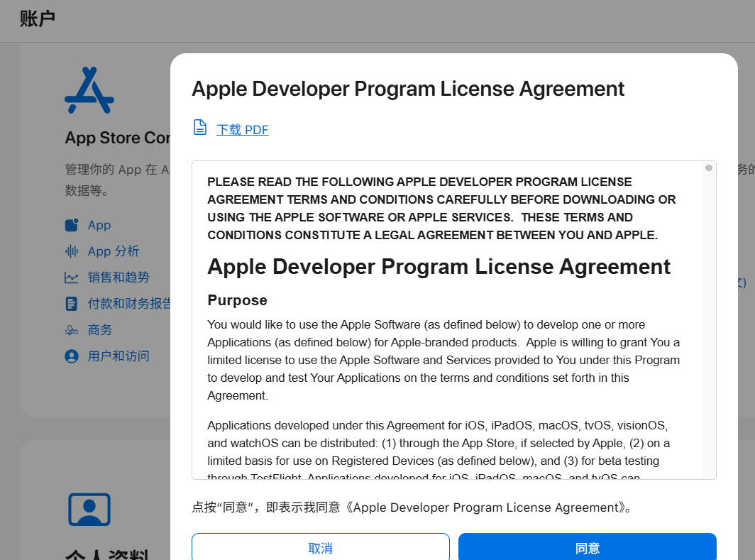Screen dimensions: 755x560
Task: Click the large agreement heading inside text box
Action: click(439, 267)
